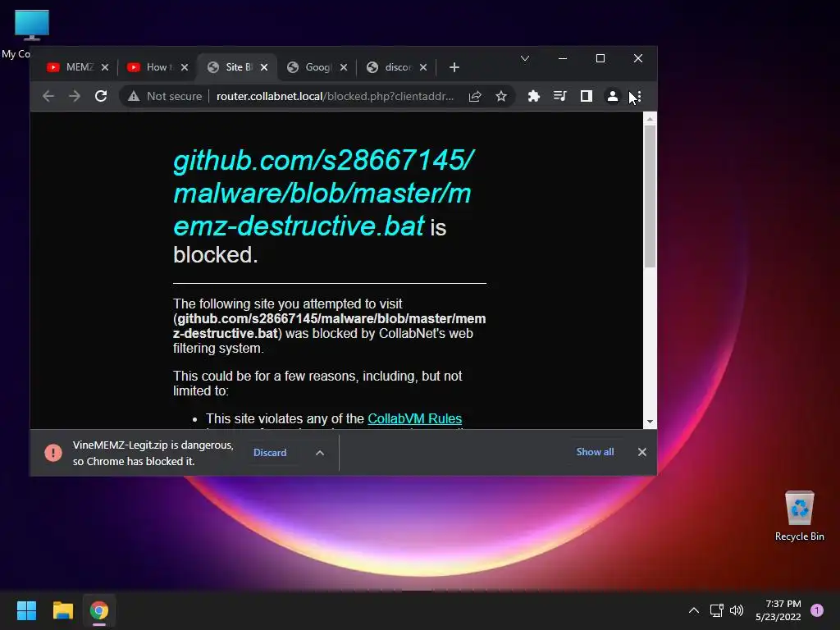This screenshot has width=840, height=630.
Task: Maximize the Chrome window
Action: (600, 58)
